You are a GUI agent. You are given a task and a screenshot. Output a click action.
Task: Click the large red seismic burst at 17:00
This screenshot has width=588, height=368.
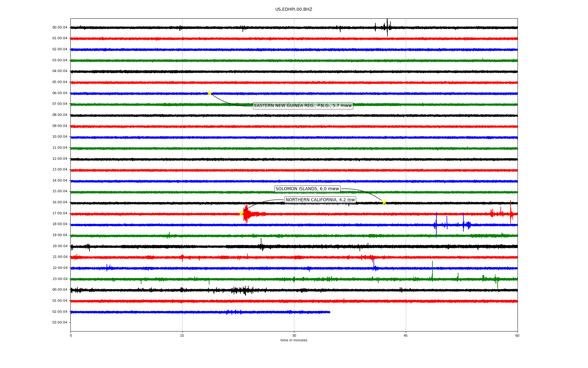point(247,214)
